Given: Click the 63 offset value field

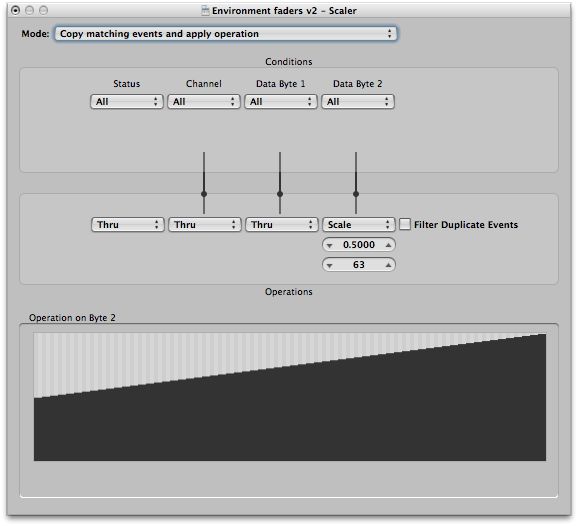Looking at the screenshot, I should coord(359,265).
